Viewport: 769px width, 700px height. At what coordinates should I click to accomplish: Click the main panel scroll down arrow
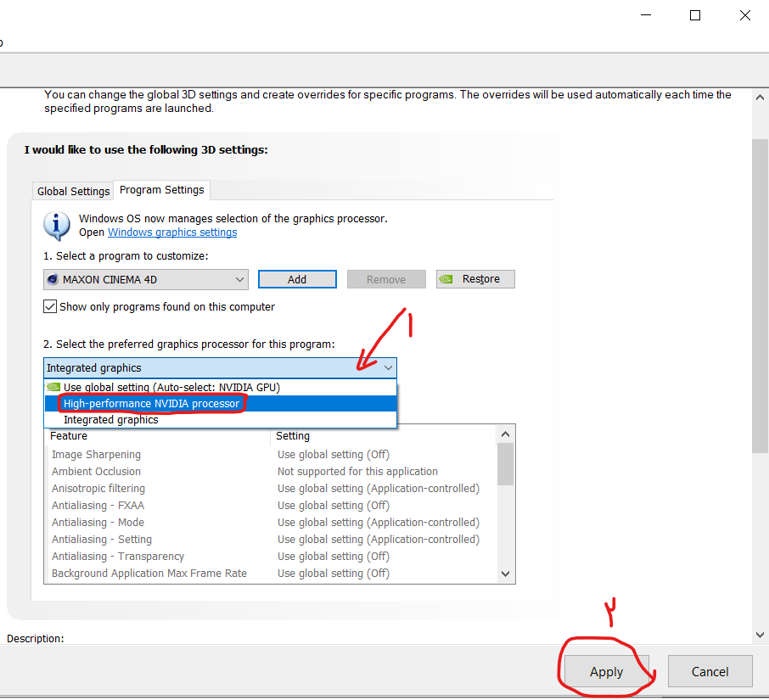tap(761, 635)
